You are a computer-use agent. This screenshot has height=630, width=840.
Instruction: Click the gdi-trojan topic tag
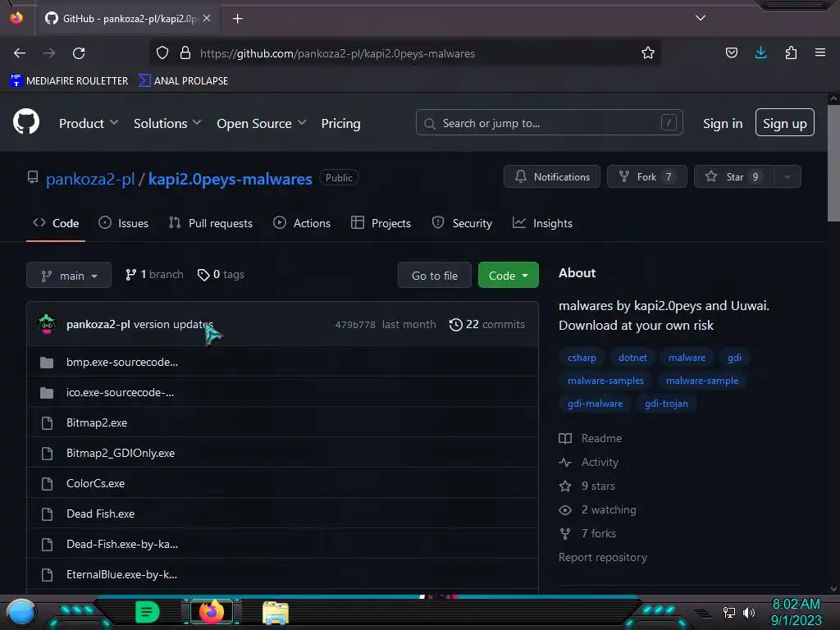click(x=666, y=404)
